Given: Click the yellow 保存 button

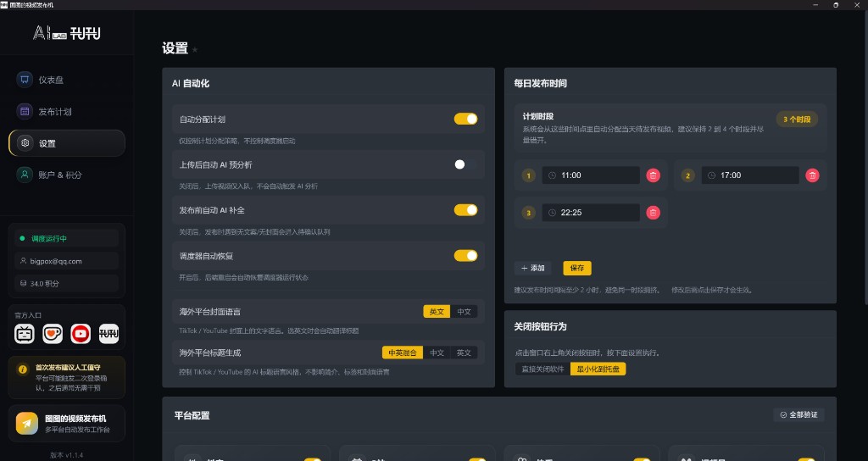Looking at the screenshot, I should click(576, 268).
